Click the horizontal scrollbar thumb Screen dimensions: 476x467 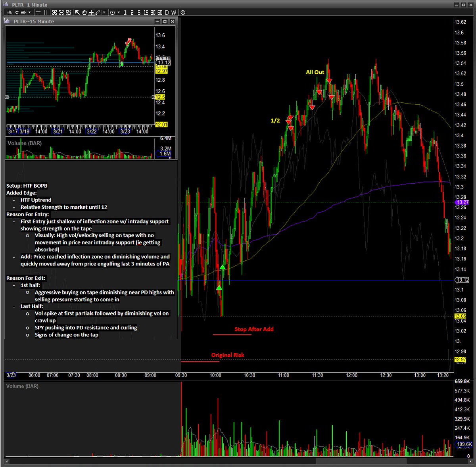click(361, 461)
